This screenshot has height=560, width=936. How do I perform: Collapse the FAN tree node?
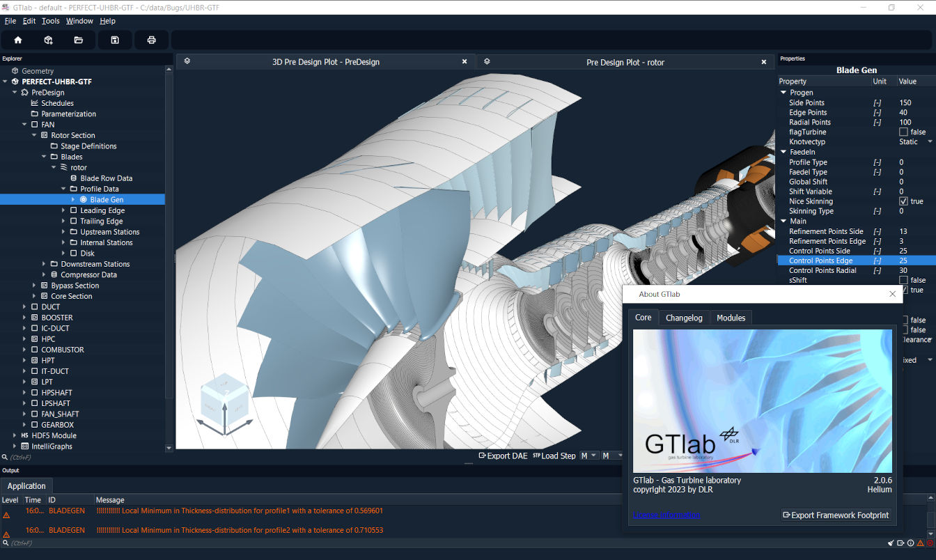coord(25,125)
